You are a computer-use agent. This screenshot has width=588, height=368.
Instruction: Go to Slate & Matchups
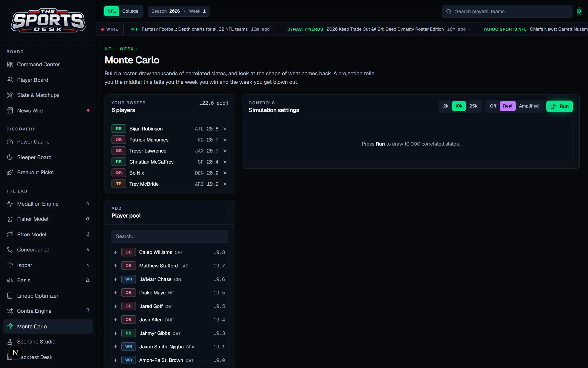tap(48, 95)
